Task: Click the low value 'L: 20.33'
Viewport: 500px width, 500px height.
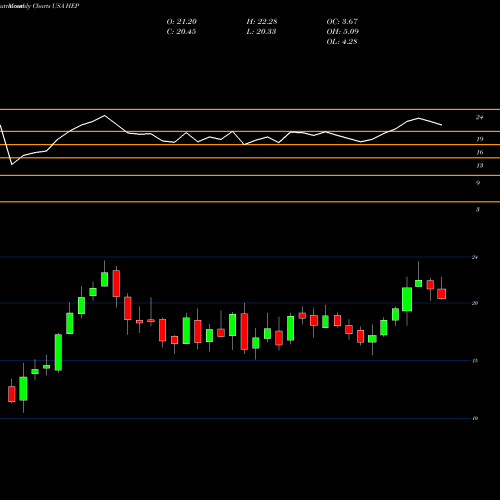Action: (261, 32)
